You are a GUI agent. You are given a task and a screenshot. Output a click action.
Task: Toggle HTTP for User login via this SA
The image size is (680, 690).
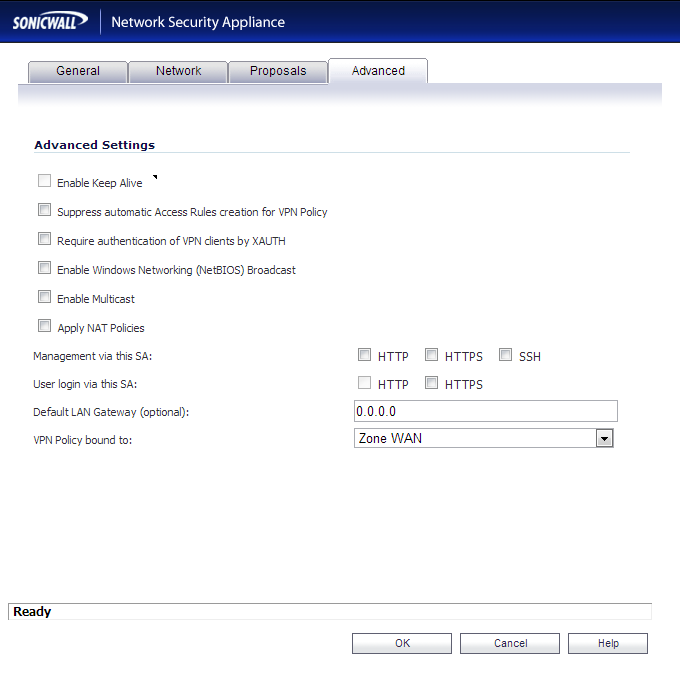tap(364, 383)
